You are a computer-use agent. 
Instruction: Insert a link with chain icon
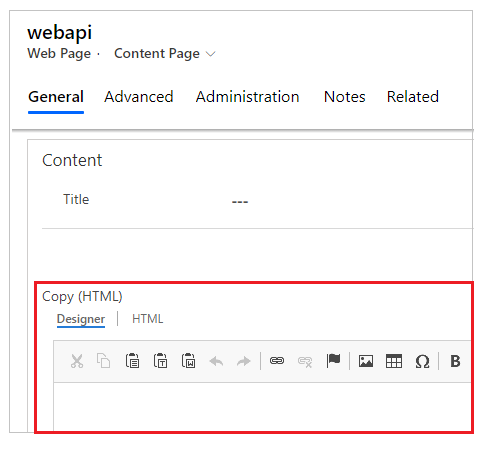coord(277,361)
